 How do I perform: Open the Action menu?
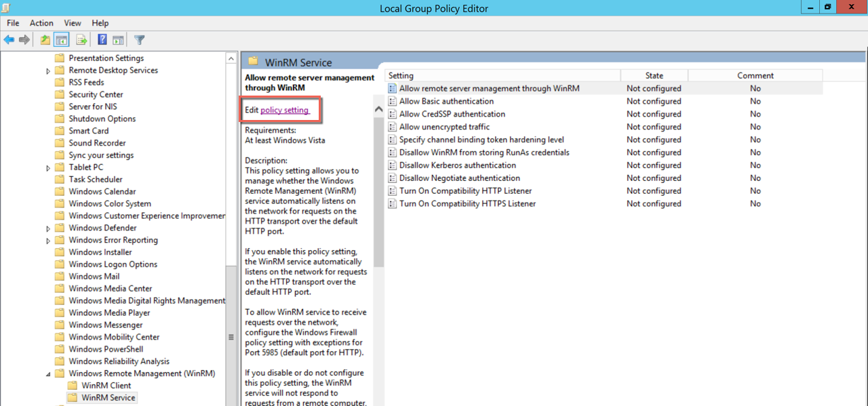[x=41, y=22]
